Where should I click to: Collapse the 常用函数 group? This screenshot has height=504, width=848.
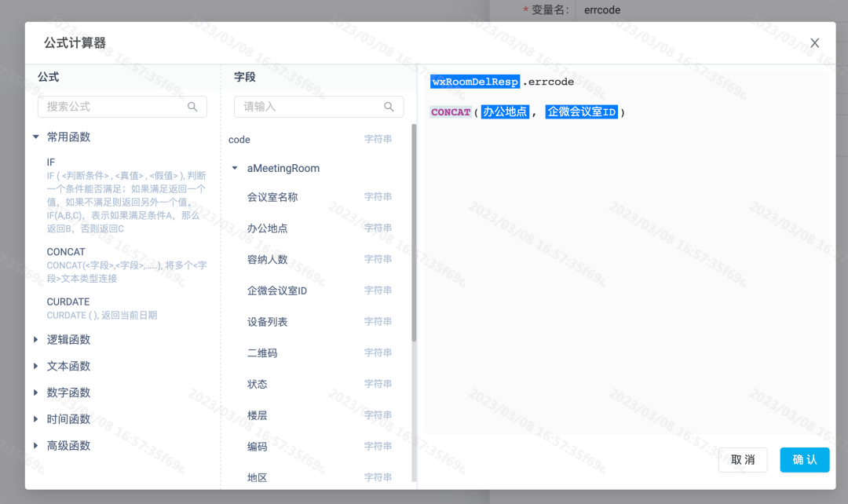pos(35,137)
